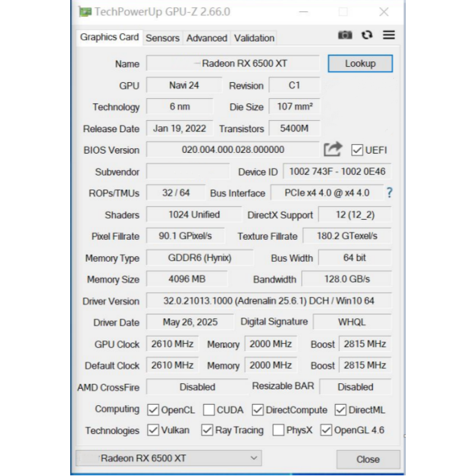This screenshot has width=476, height=476.
Task: Toggle the Vulkan checkbox
Action: click(153, 430)
